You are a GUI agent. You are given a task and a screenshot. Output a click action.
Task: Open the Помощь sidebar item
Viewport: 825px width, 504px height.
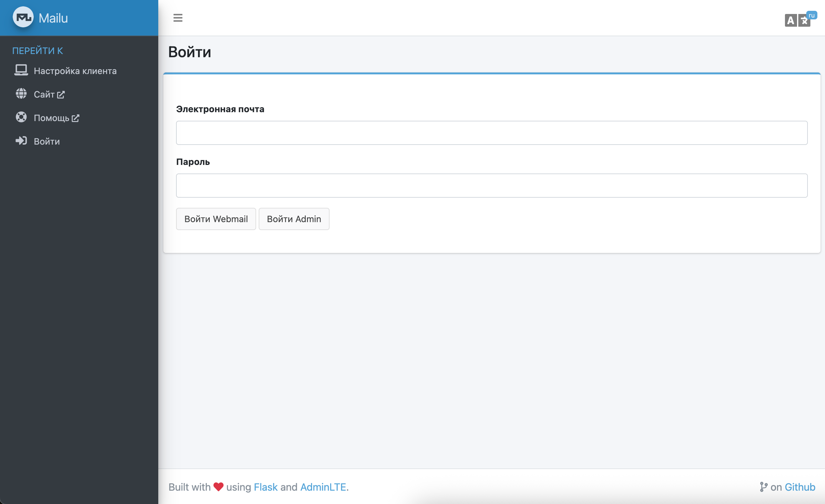click(x=51, y=118)
